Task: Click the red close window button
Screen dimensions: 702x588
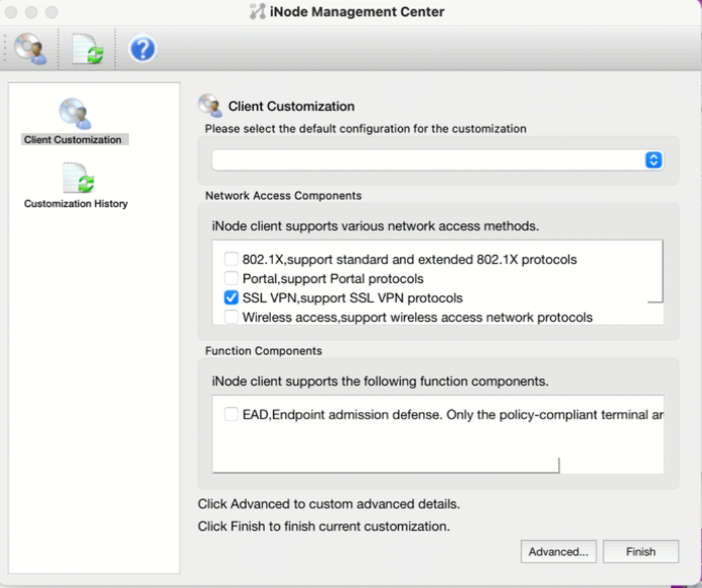Action: [11, 12]
